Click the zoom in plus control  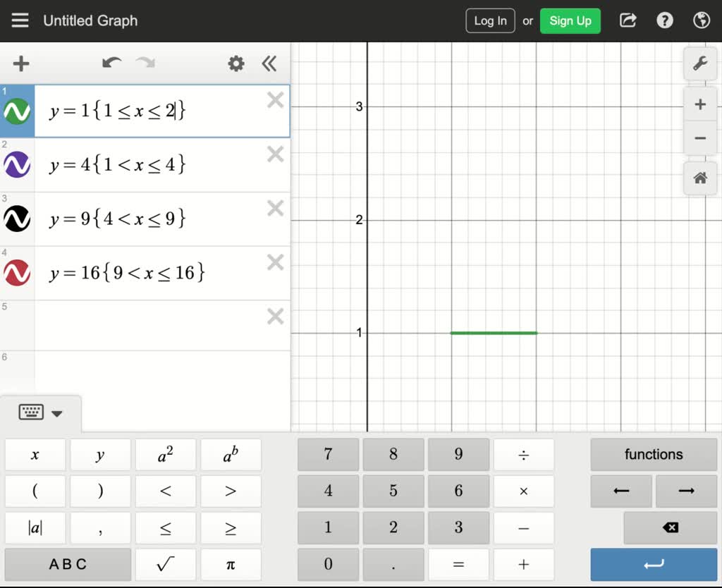(x=699, y=104)
